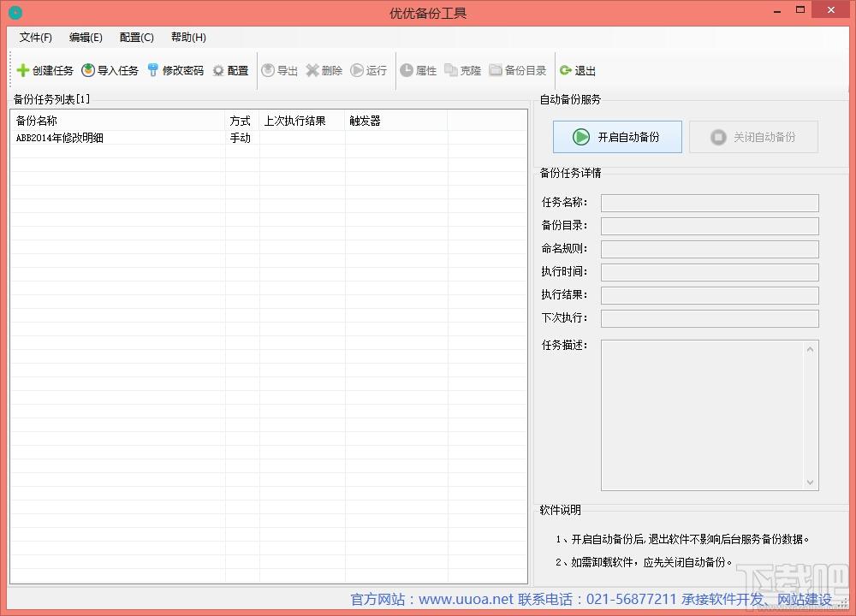856x616 pixels.
Task: Click up arrow of 任务描述 scrollbar
Action: pyautogui.click(x=810, y=349)
